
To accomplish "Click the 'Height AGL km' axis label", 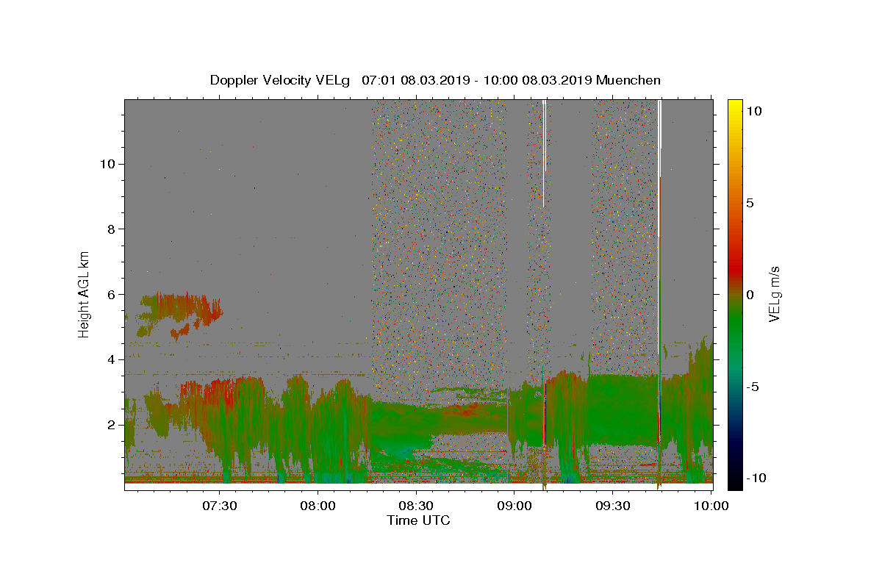I will click(x=85, y=294).
